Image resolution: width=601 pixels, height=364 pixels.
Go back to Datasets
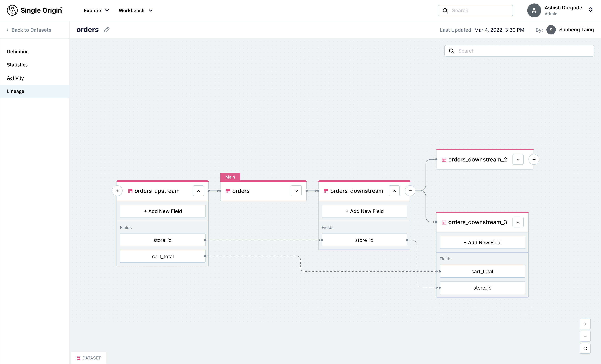pos(29,30)
